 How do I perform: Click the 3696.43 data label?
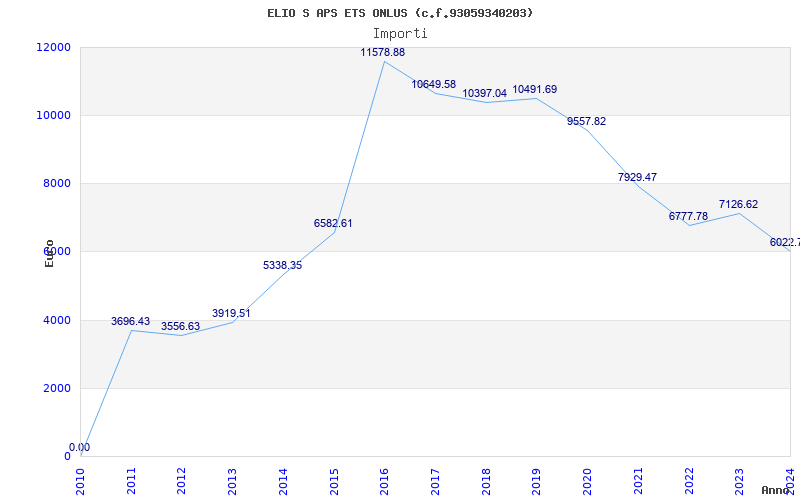(x=131, y=321)
